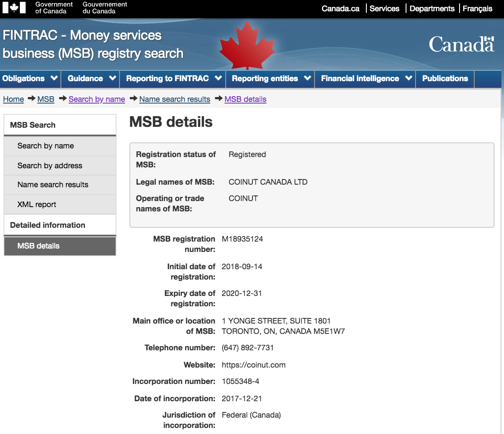Image resolution: width=504 pixels, height=434 pixels.
Task: Click the Gouvernement du Canada text
Action: pyautogui.click(x=104, y=8)
